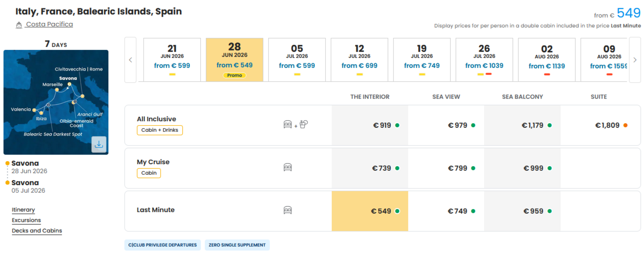Open the Decks and Cabins link

(37, 231)
